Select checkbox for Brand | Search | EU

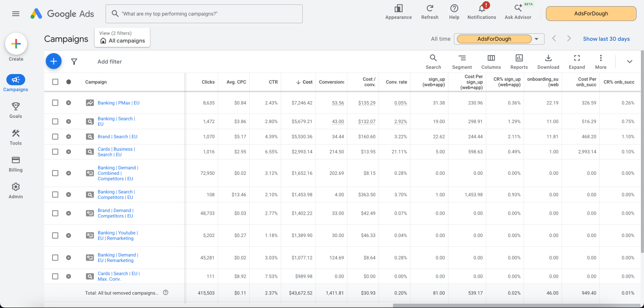pos(55,137)
